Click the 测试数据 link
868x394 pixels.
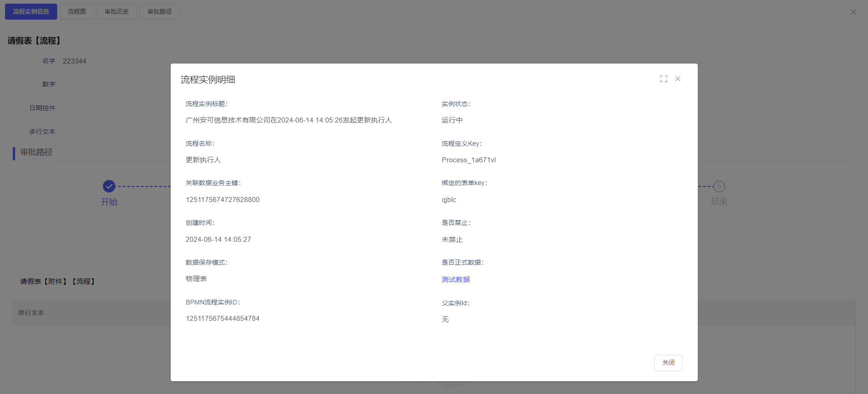[x=455, y=279]
